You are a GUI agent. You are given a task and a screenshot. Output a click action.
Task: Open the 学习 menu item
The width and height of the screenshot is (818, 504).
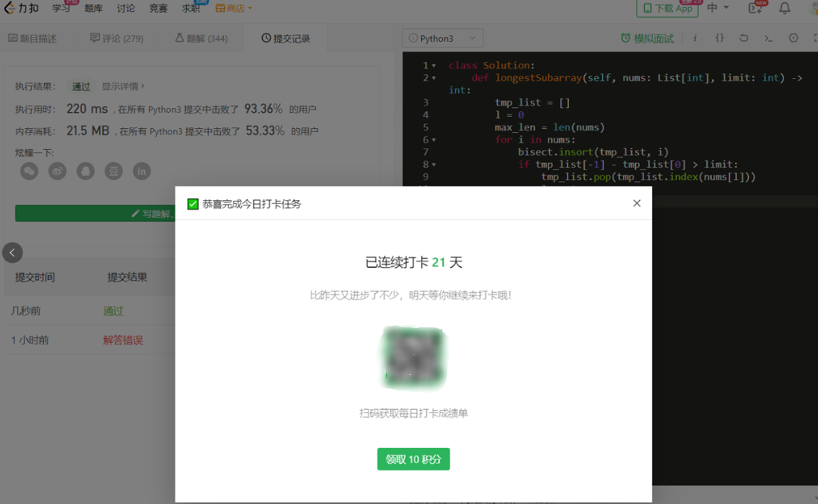(x=61, y=8)
